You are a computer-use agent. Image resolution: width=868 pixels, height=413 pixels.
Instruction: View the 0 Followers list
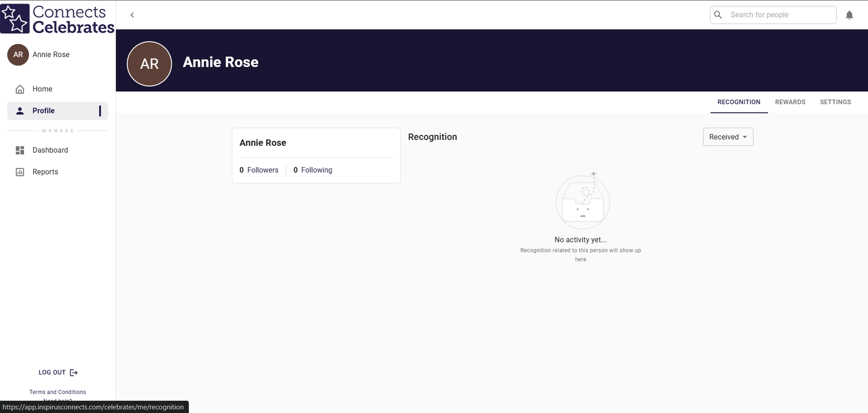[259, 170]
